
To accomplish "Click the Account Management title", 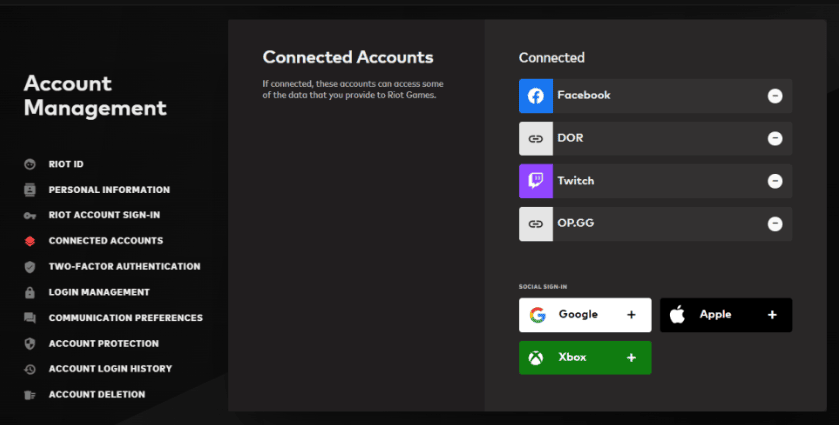I will 95,96.
